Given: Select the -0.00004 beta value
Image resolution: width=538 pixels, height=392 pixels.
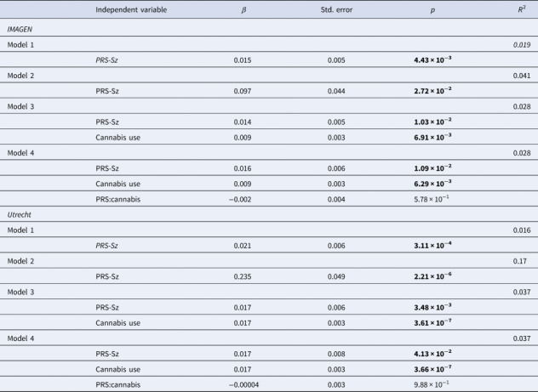Looking at the screenshot, I should [244, 385].
